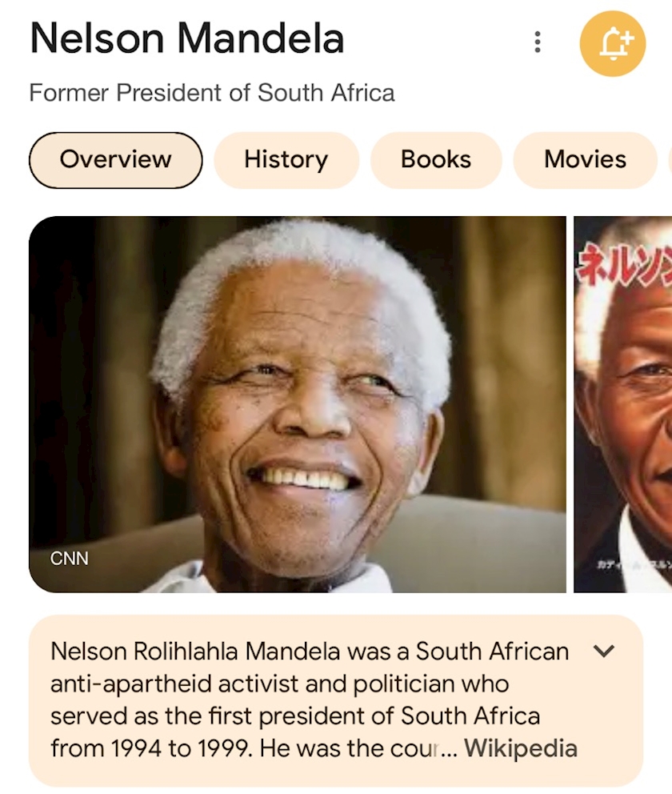Go to the Movies tab

pyautogui.click(x=585, y=159)
